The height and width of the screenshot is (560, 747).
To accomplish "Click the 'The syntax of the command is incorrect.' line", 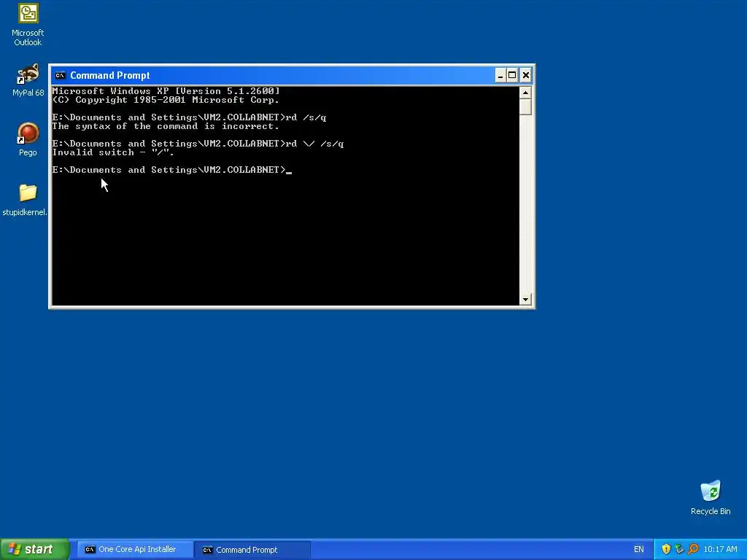I will [x=166, y=126].
